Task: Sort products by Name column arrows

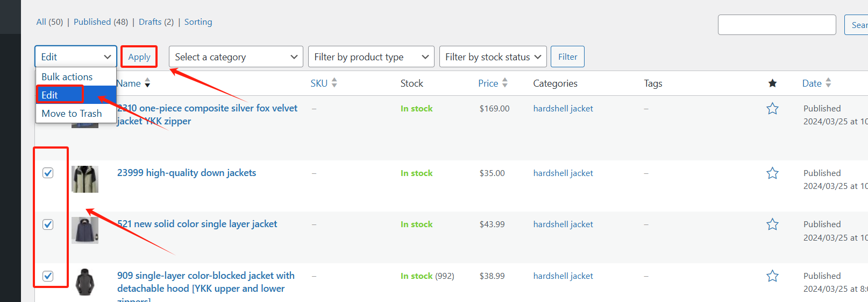Action: [x=147, y=83]
